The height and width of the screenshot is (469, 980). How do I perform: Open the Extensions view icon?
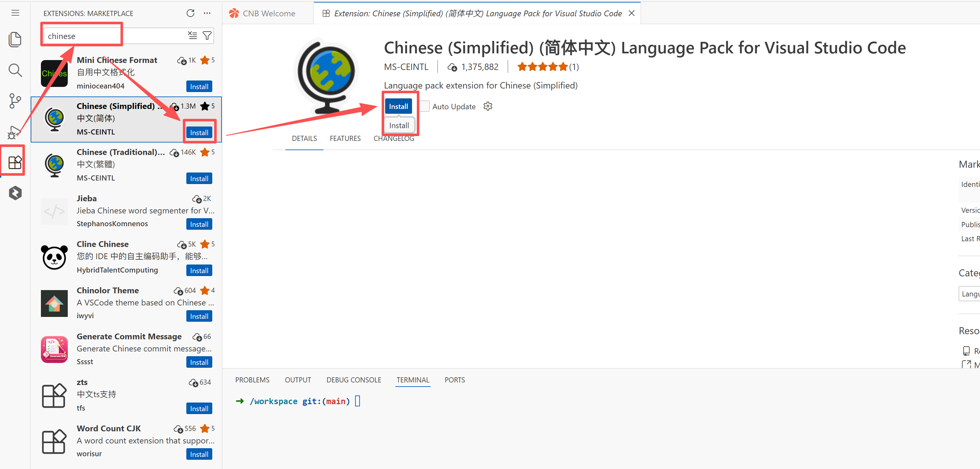click(x=15, y=162)
